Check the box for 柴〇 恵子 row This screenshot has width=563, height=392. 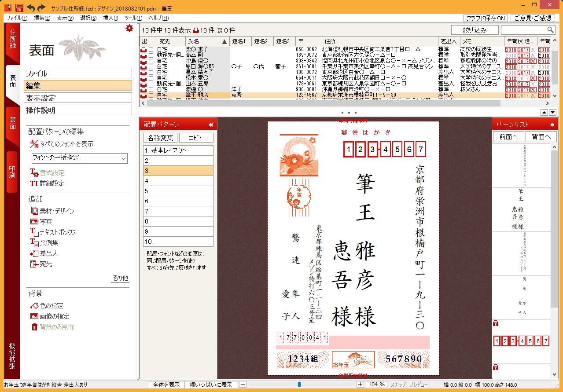(x=151, y=50)
